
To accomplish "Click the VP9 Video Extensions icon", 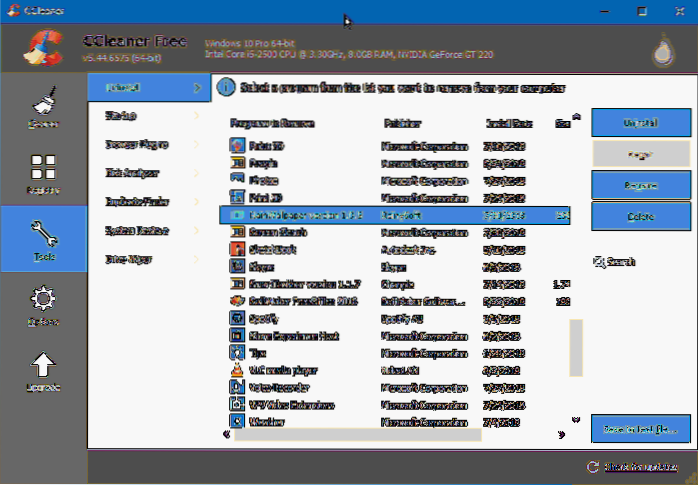I will tap(237, 404).
